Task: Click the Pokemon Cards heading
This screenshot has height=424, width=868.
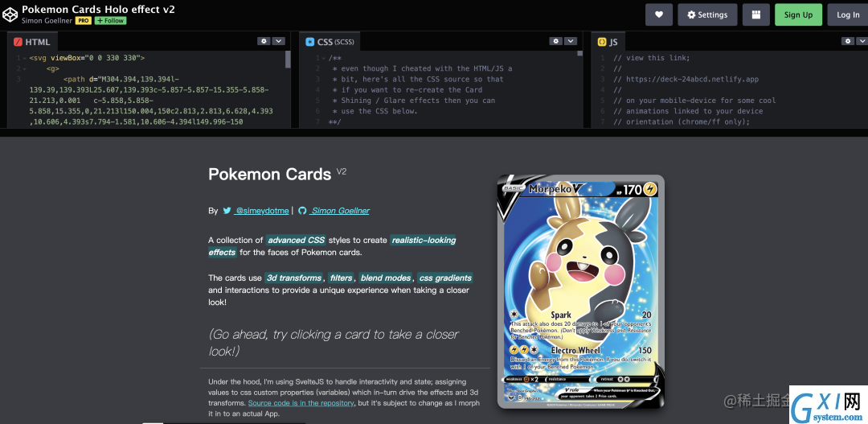Action: (x=269, y=174)
